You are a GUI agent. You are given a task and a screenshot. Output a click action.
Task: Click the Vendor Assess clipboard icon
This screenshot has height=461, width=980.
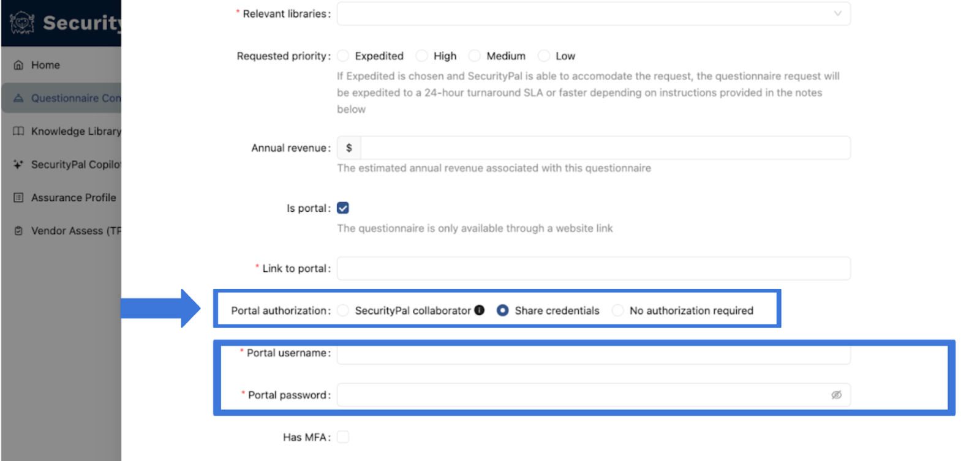(x=18, y=231)
